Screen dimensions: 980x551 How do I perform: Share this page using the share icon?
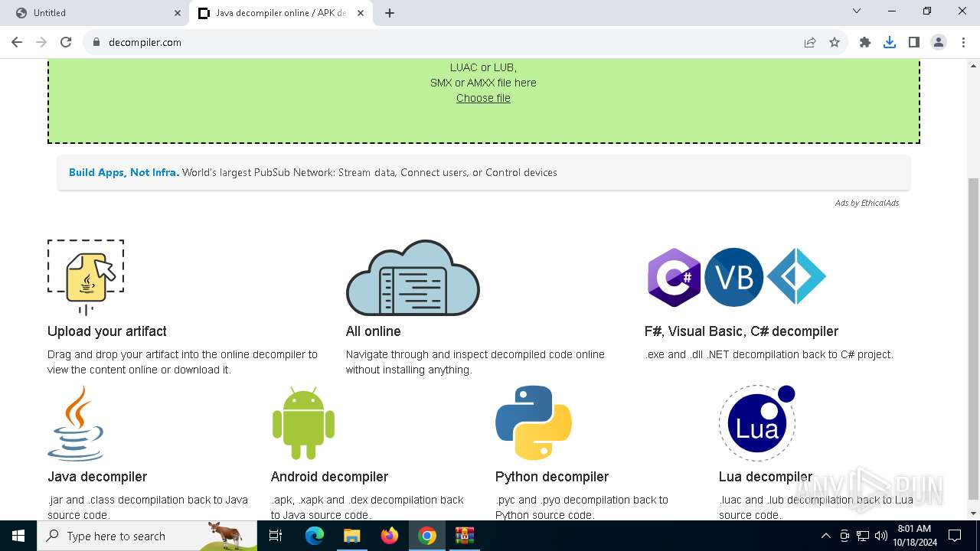[x=810, y=42]
